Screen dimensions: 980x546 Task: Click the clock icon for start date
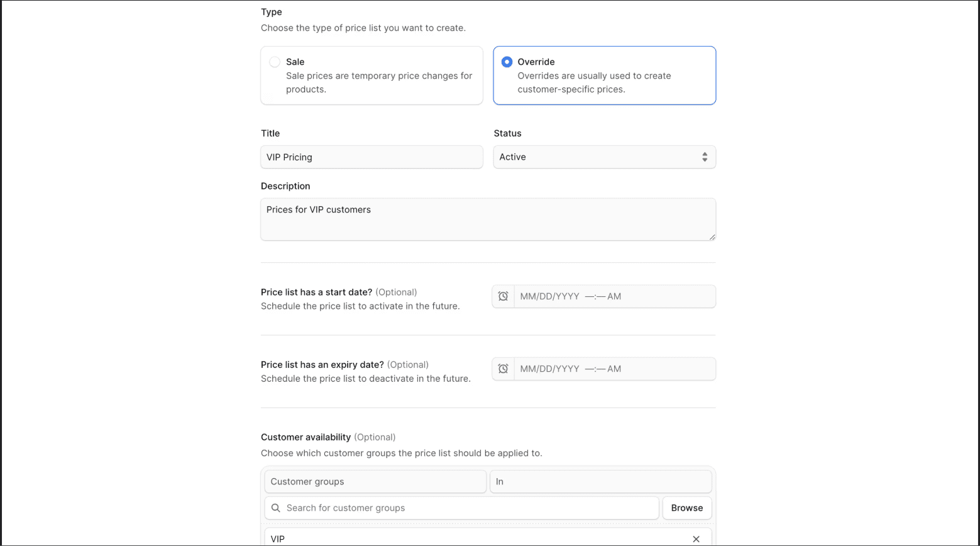[503, 296]
